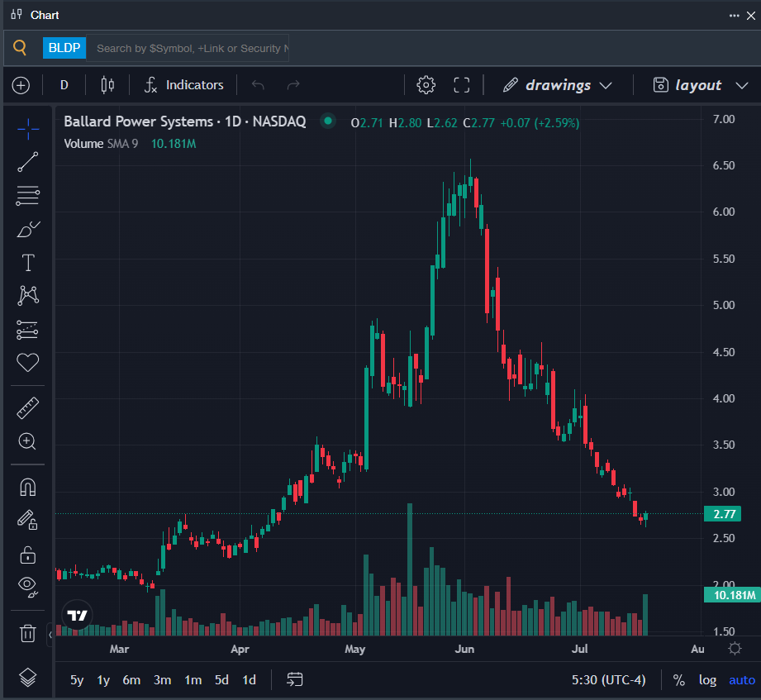
Task: Open the D interval dropdown
Action: pos(64,85)
